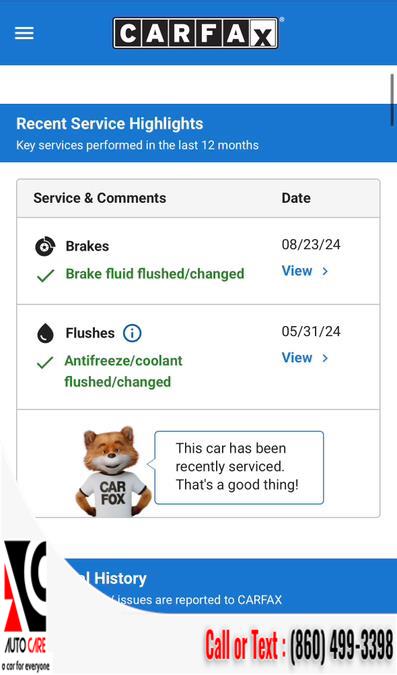Click Recent Service Highlights header
Screen dimensions: 397x675
tap(109, 124)
